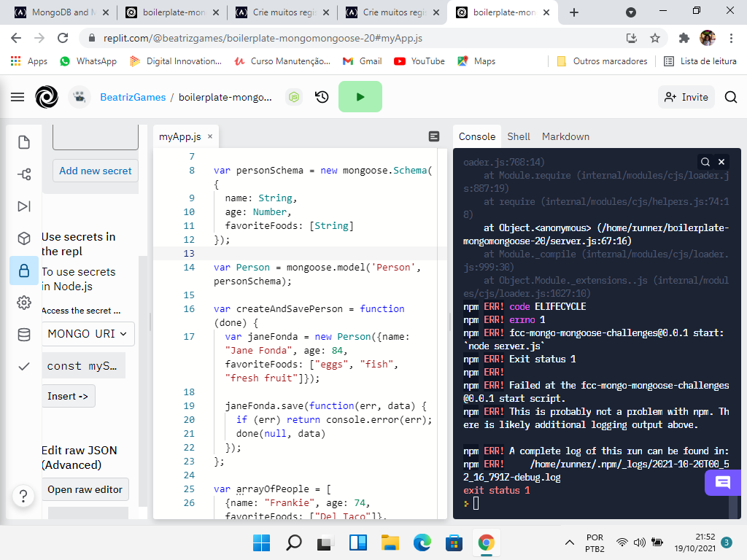Open the hamburger menu at top left

click(x=18, y=96)
